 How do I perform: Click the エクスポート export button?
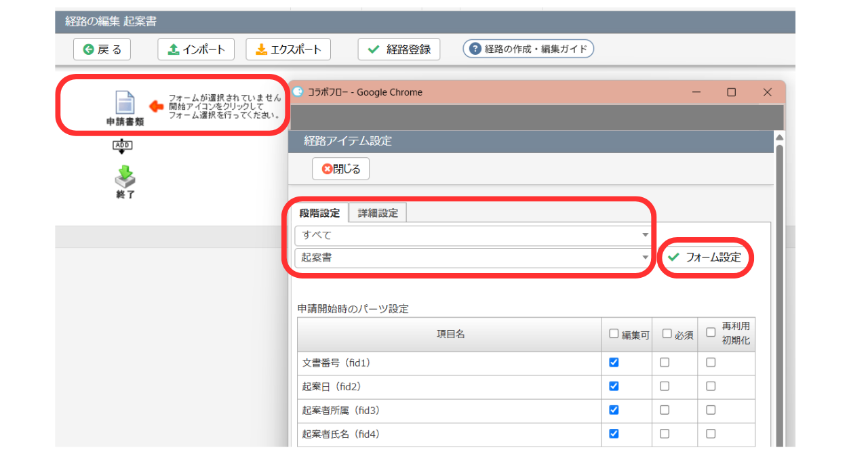tap(288, 49)
